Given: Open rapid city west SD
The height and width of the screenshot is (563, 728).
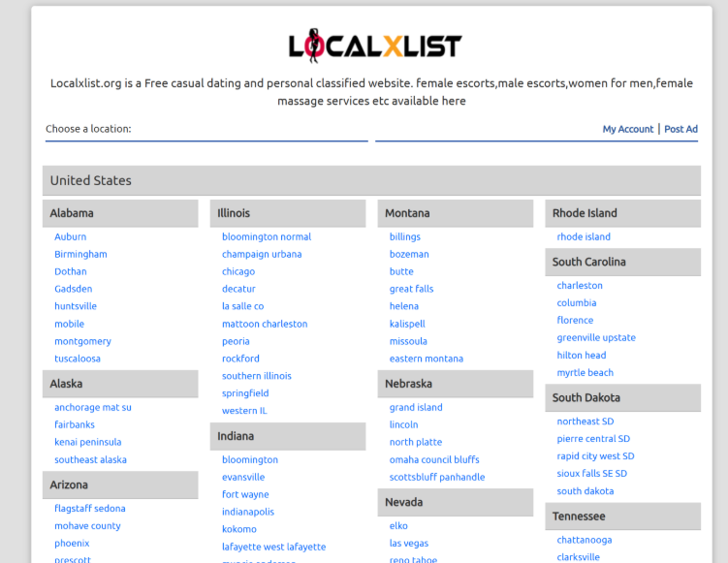Looking at the screenshot, I should tap(595, 456).
